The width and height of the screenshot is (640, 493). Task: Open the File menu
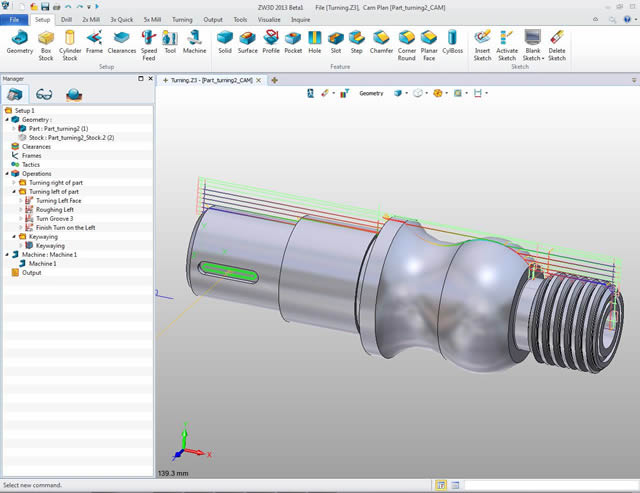click(15, 19)
